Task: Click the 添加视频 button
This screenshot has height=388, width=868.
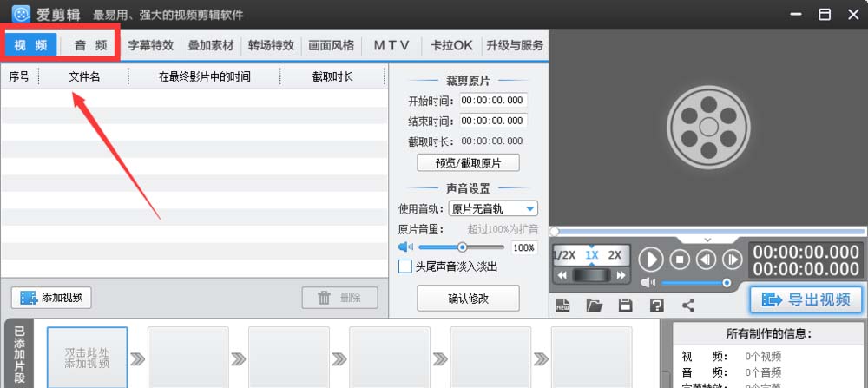Action: point(51,298)
